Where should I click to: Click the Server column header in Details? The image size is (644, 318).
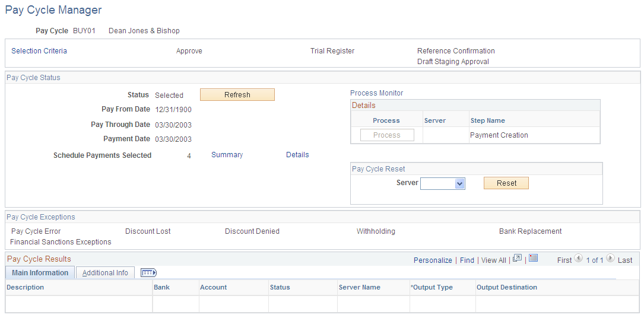(435, 120)
